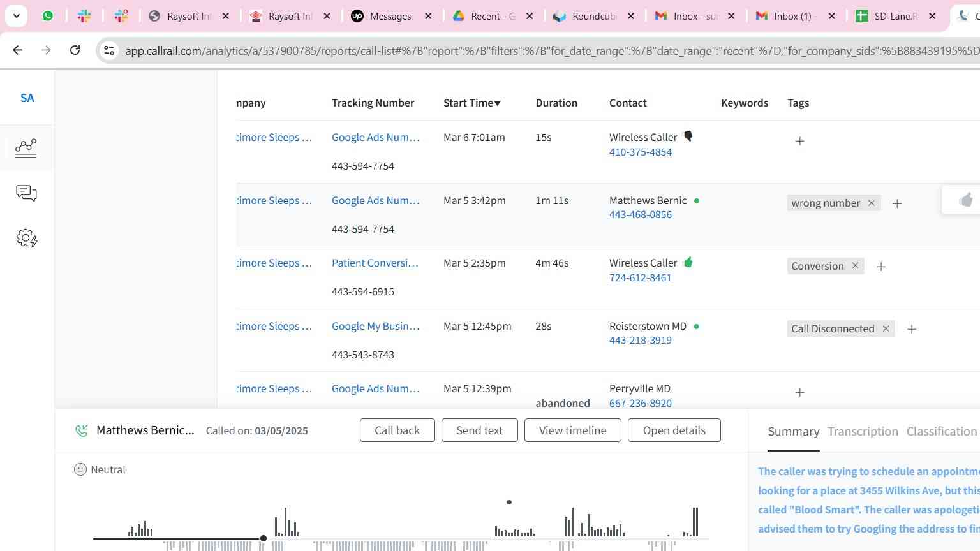This screenshot has width=980, height=551.
Task: Remove the 'Conversion' tag
Action: pos(855,266)
